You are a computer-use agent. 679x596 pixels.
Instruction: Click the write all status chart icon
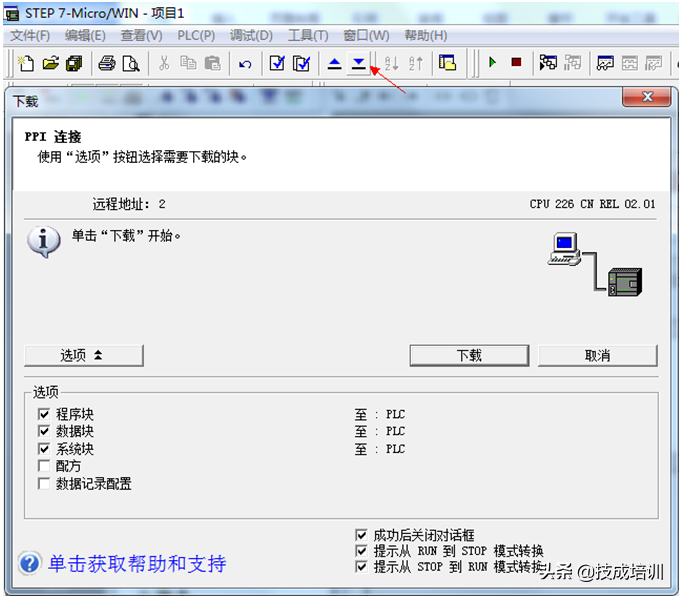coord(653,63)
